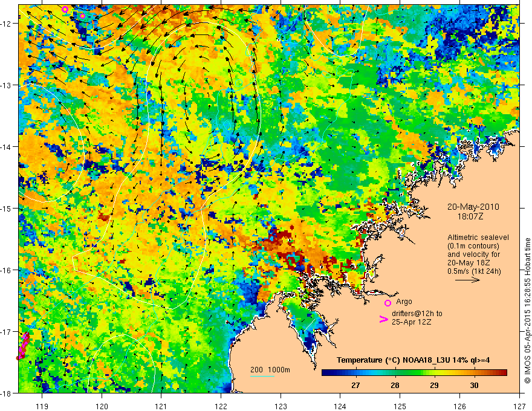Click the longitude label 120
Screen dimensions: 532x411
(102, 406)
